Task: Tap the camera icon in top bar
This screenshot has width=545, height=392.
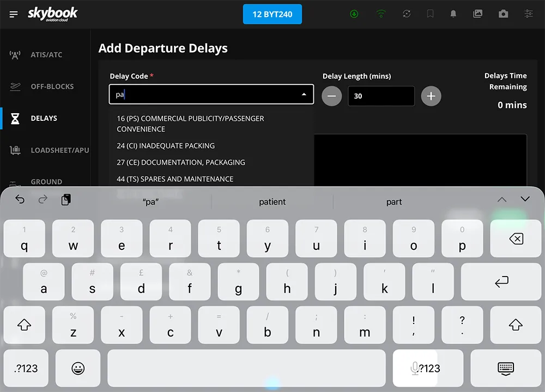Action: (503, 14)
